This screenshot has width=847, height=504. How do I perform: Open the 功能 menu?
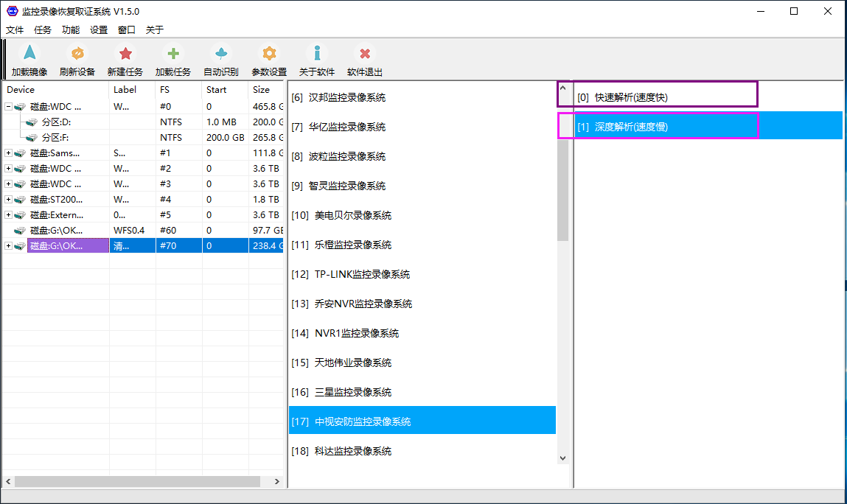(71, 30)
